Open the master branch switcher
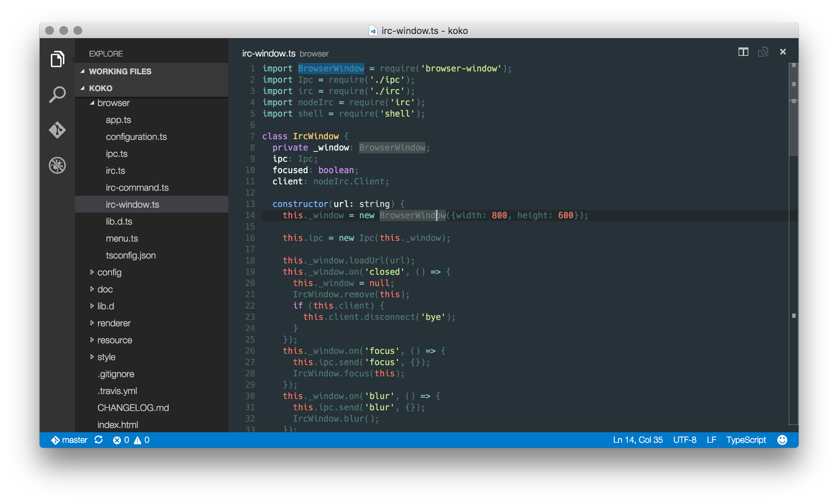The image size is (838, 504). pos(69,440)
